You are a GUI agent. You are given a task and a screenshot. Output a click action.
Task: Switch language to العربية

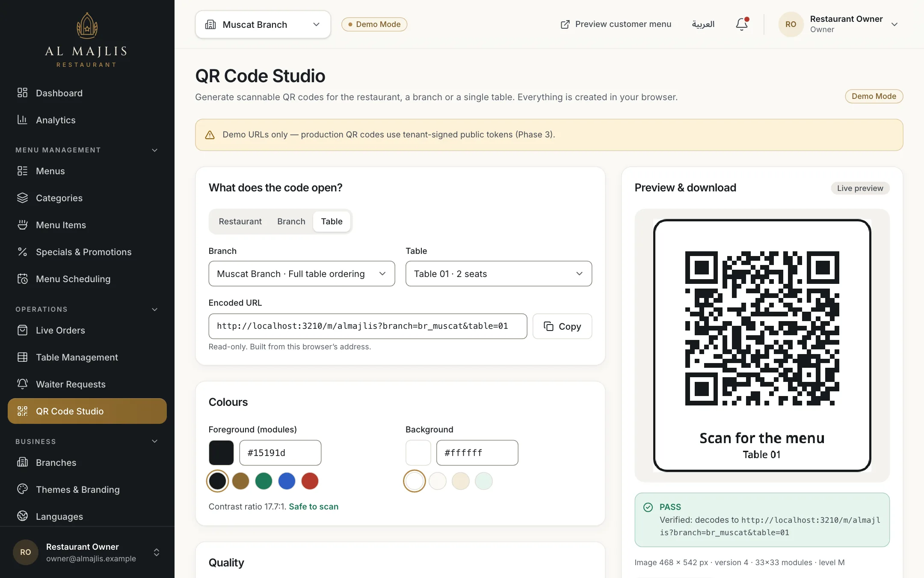point(703,24)
